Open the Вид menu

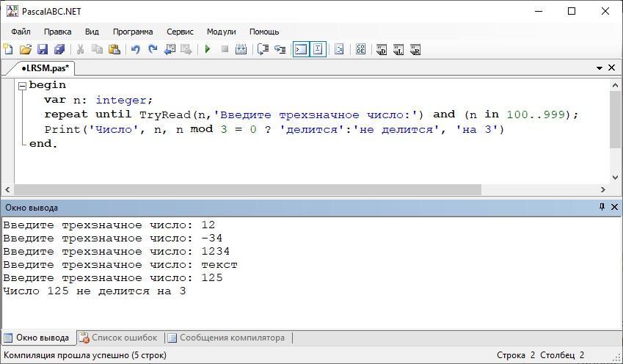(92, 32)
